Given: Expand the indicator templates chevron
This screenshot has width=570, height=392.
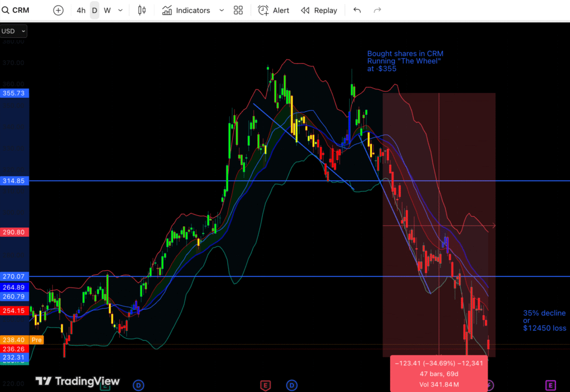Looking at the screenshot, I should pos(222,10).
